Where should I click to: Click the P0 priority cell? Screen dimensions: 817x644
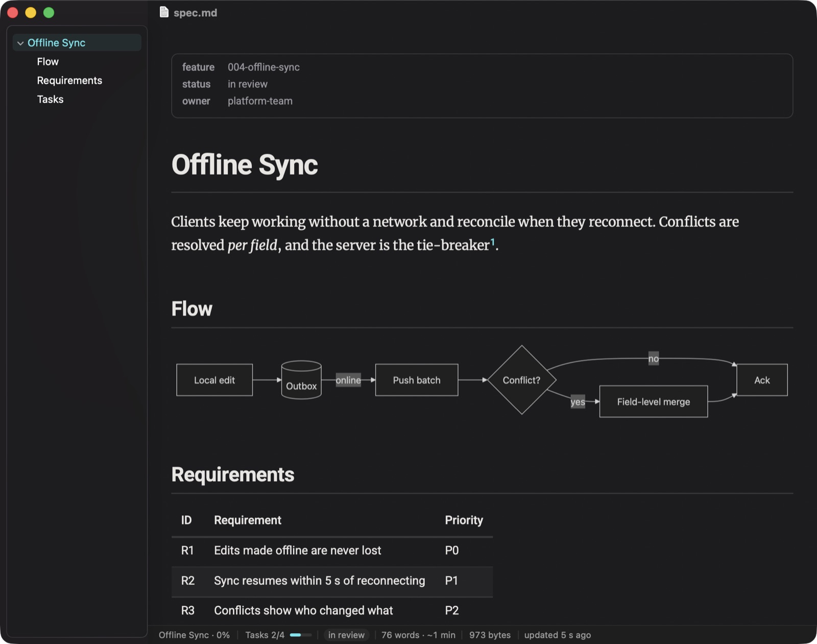click(x=452, y=551)
